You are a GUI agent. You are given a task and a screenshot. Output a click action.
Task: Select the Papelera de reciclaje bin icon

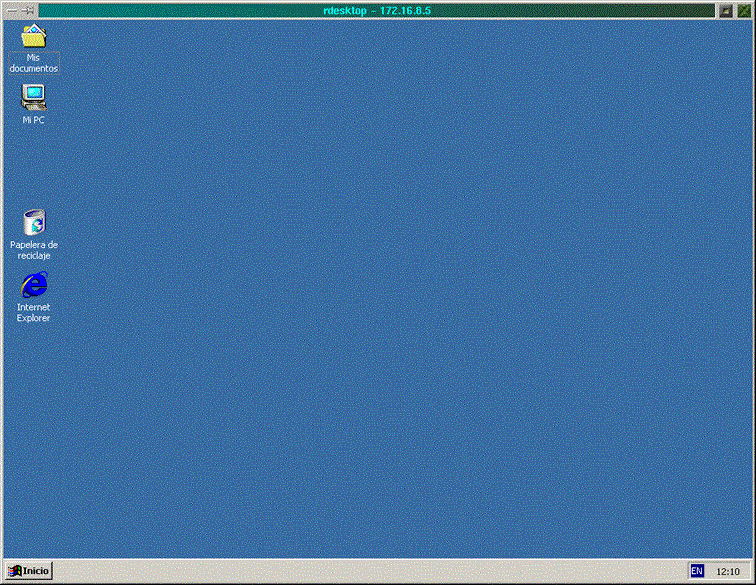click(34, 222)
